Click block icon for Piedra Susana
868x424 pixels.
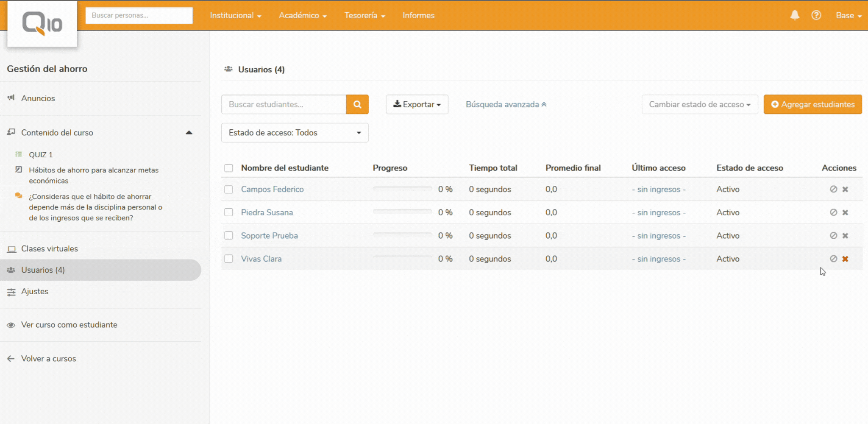pyautogui.click(x=833, y=212)
